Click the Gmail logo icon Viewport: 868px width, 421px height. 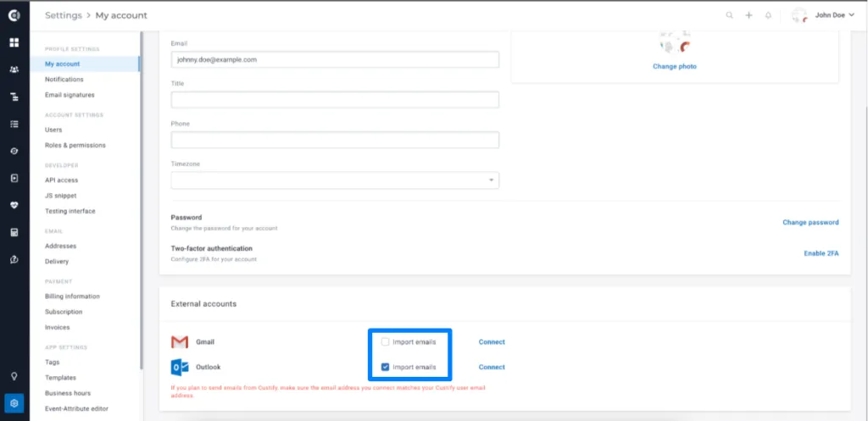(180, 342)
